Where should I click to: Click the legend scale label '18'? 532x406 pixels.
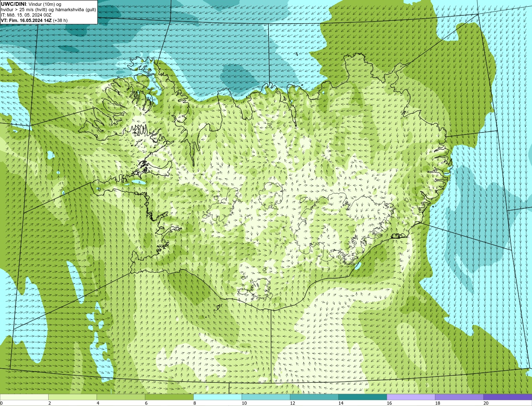[x=438, y=403]
